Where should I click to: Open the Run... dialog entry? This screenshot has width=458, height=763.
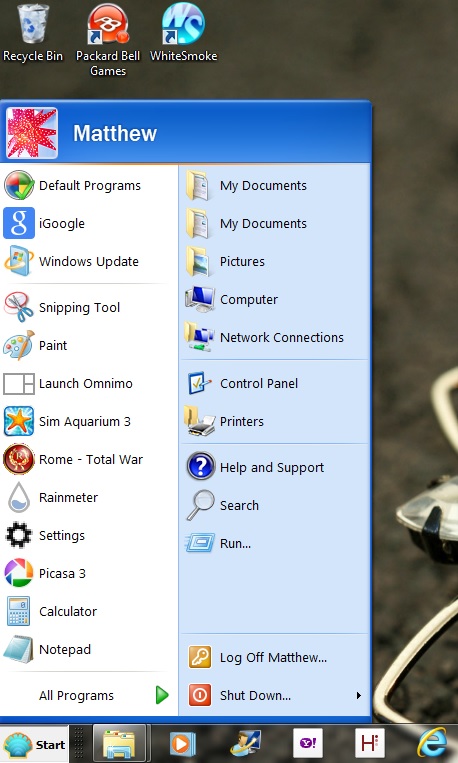click(x=275, y=544)
